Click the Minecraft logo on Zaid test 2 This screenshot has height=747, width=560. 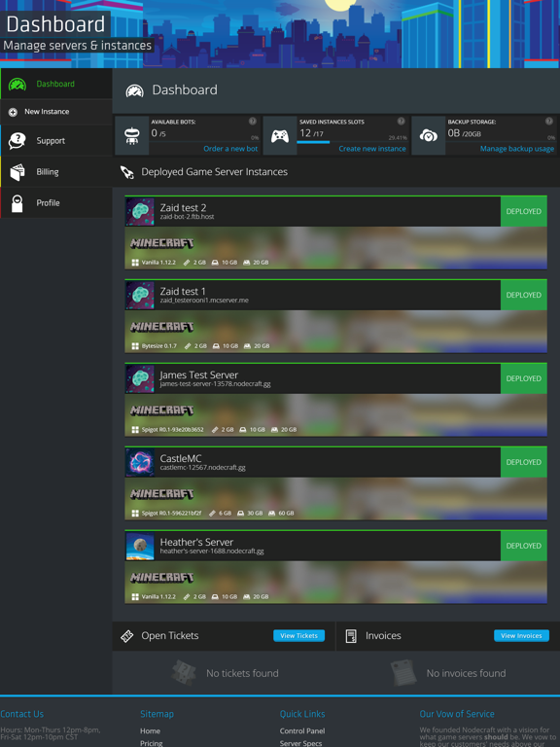[162, 243]
